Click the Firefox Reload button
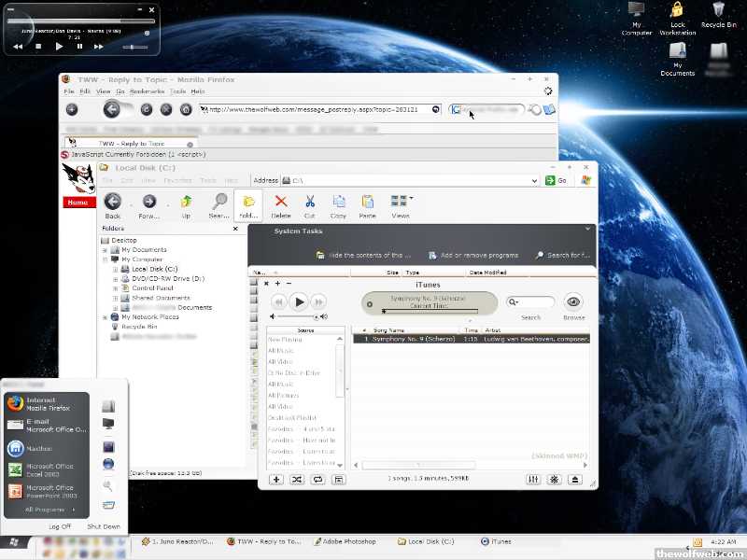The height and width of the screenshot is (560, 747). click(x=147, y=109)
